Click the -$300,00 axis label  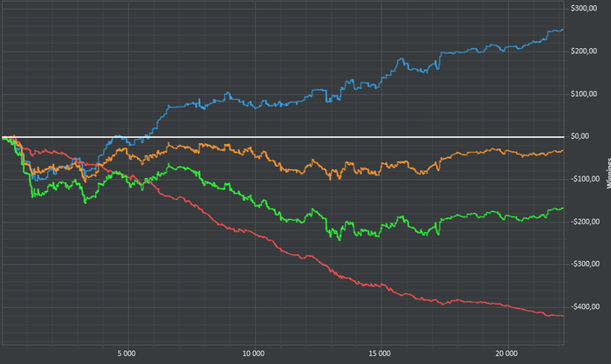click(585, 264)
